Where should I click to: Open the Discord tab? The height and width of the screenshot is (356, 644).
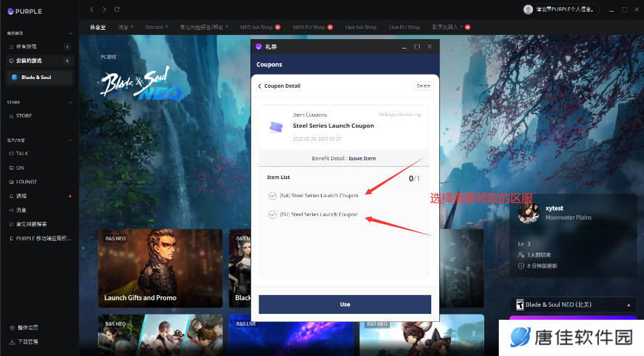157,28
